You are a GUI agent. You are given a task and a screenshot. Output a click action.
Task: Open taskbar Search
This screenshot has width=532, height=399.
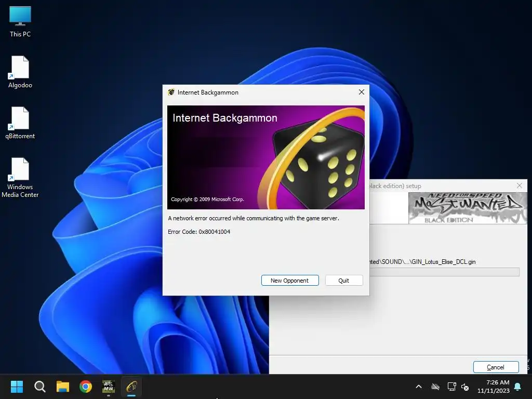[x=39, y=387]
